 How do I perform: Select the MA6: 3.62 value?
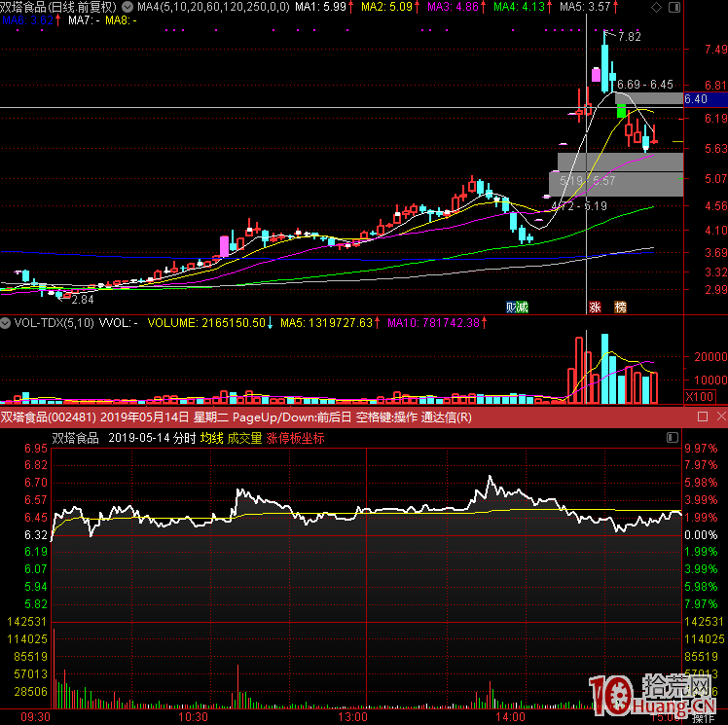click(x=28, y=20)
